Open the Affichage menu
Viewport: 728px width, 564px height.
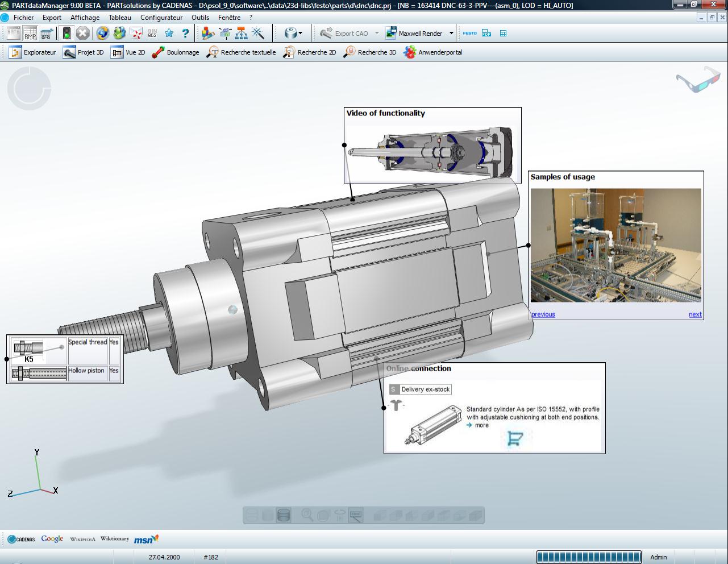point(85,18)
